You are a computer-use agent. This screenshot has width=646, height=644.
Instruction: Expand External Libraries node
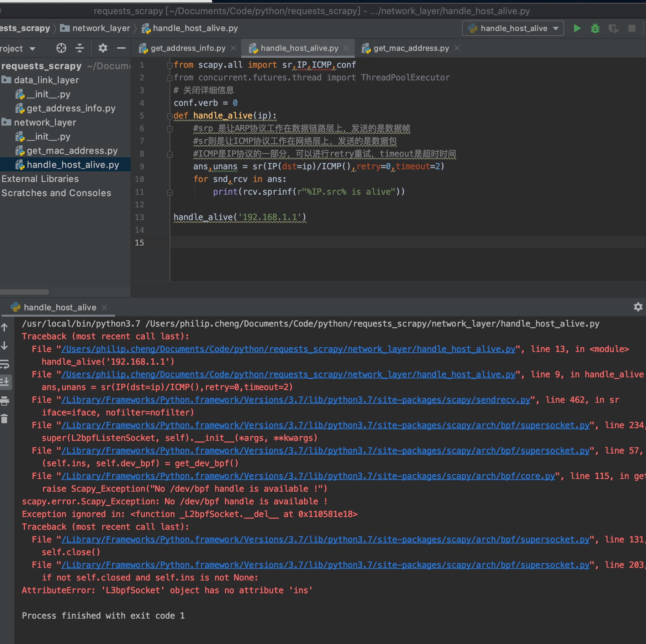point(40,179)
